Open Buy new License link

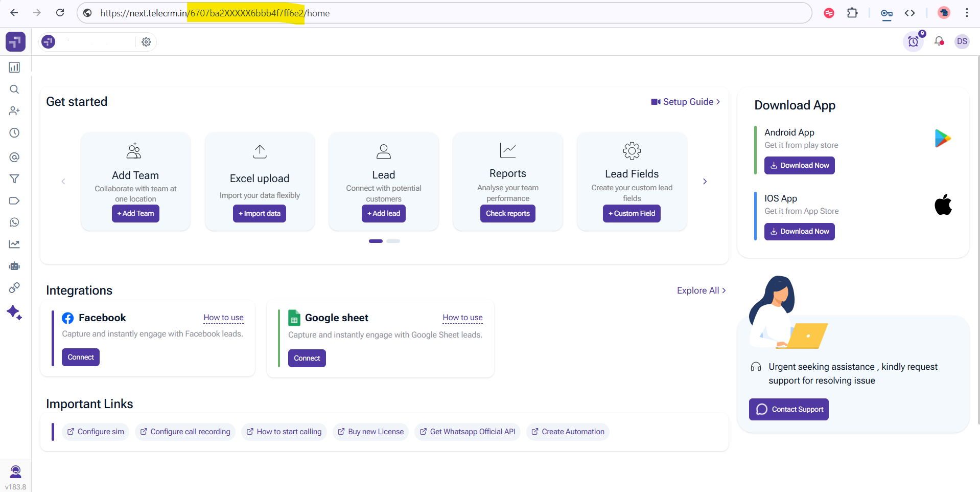[x=370, y=432]
